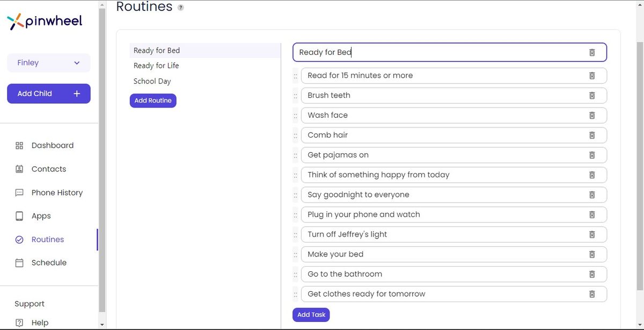The image size is (644, 330).
Task: Select the 'School Day' routine
Action: pyautogui.click(x=152, y=81)
